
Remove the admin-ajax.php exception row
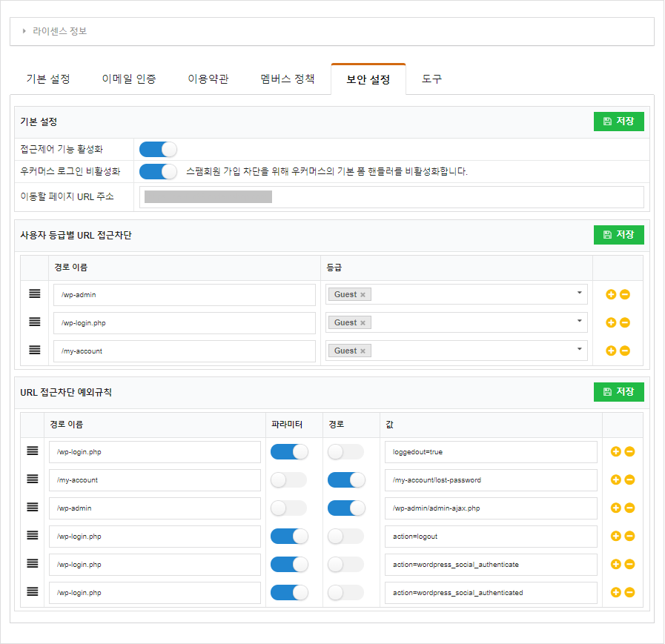630,508
